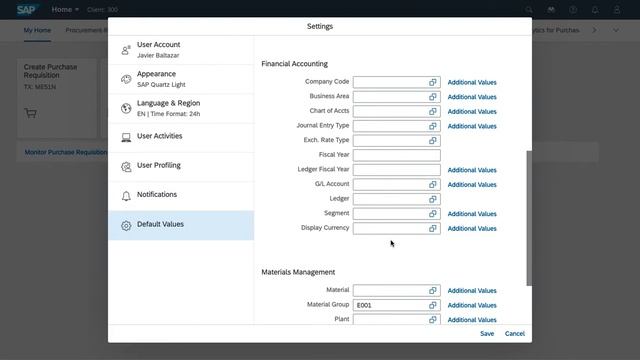Open Additional Values for Plant
The image size is (640, 360).
(x=472, y=320)
